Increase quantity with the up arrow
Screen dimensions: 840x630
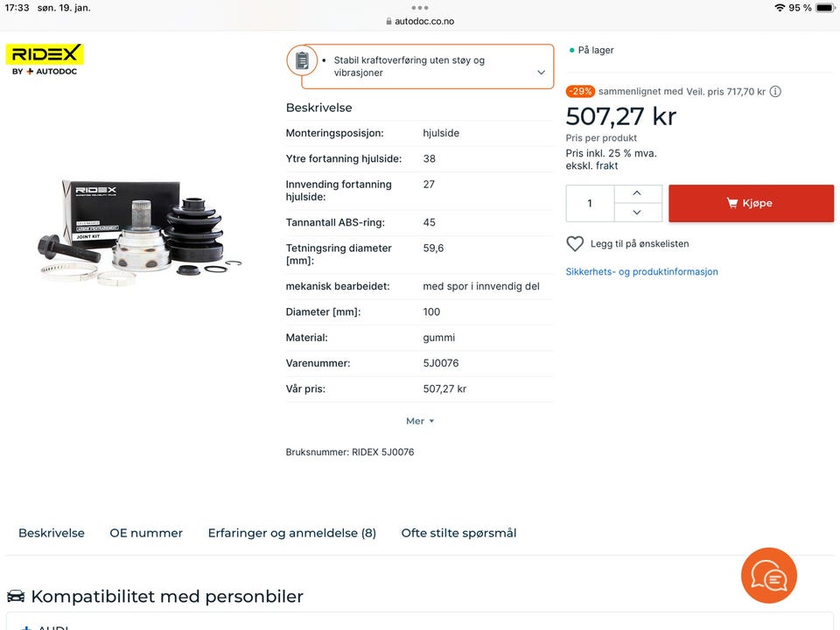(637, 193)
